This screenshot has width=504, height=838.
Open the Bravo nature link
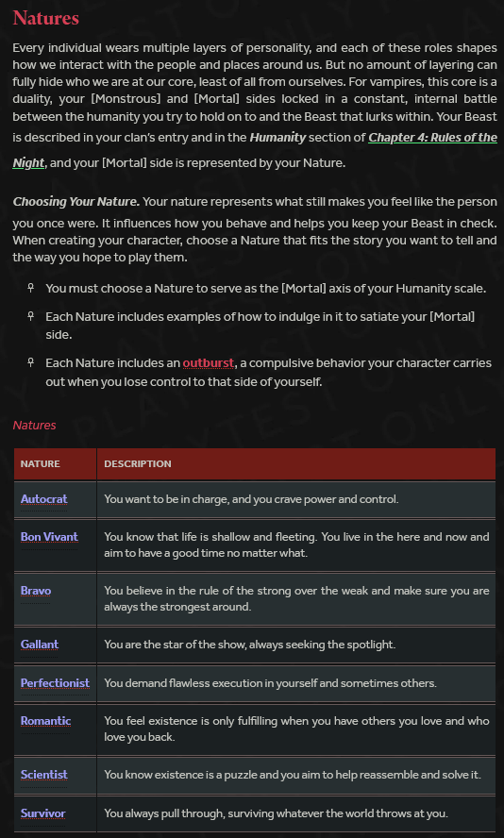coord(36,591)
